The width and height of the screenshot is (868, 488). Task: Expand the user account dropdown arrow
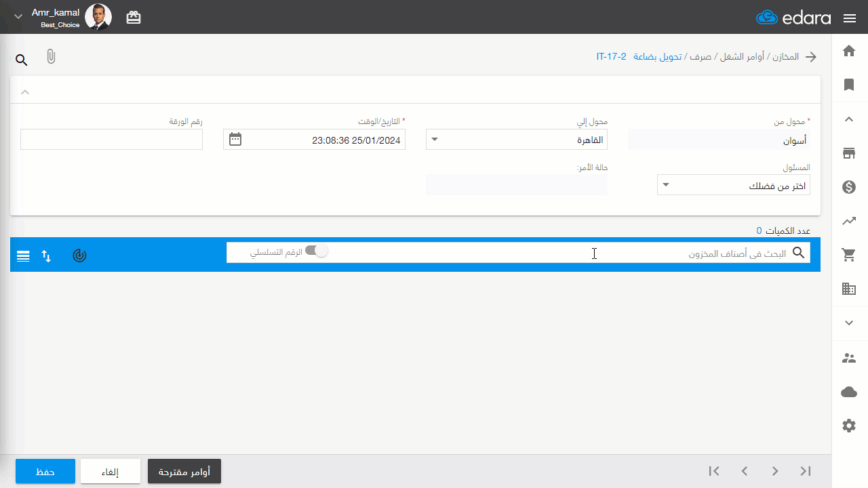click(18, 16)
